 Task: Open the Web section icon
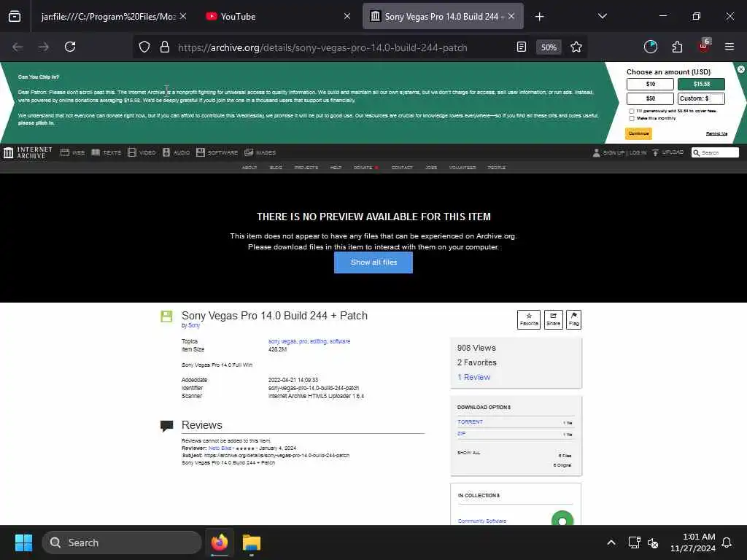(65, 152)
